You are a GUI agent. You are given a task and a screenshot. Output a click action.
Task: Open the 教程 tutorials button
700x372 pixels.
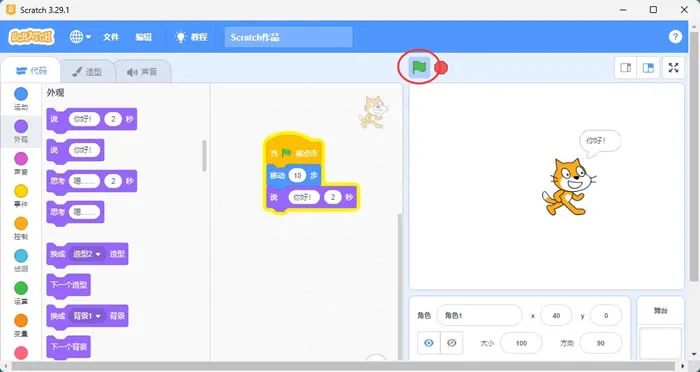192,37
